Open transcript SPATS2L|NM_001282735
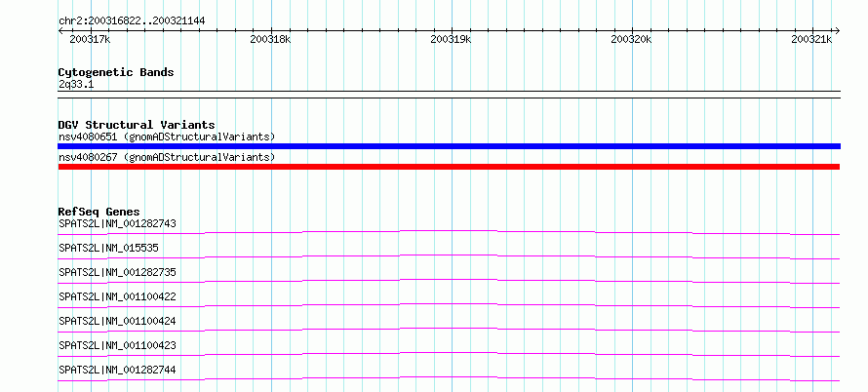 pyautogui.click(x=117, y=272)
